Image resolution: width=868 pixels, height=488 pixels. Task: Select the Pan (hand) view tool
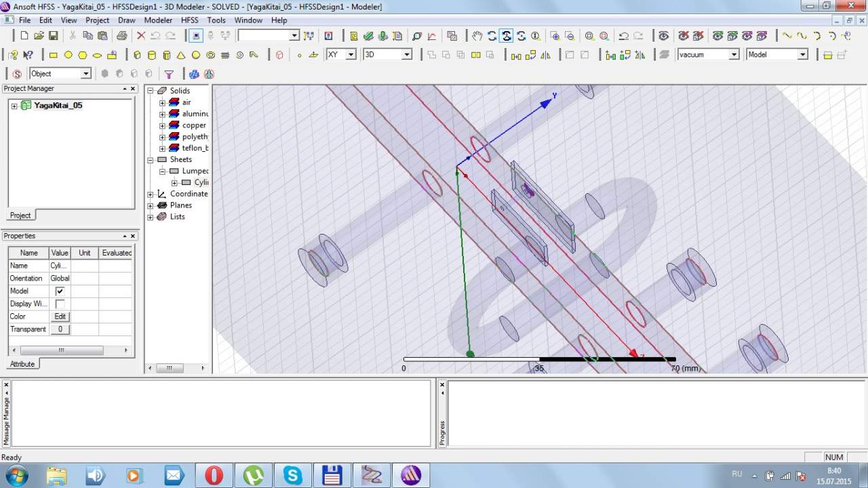coord(477,36)
